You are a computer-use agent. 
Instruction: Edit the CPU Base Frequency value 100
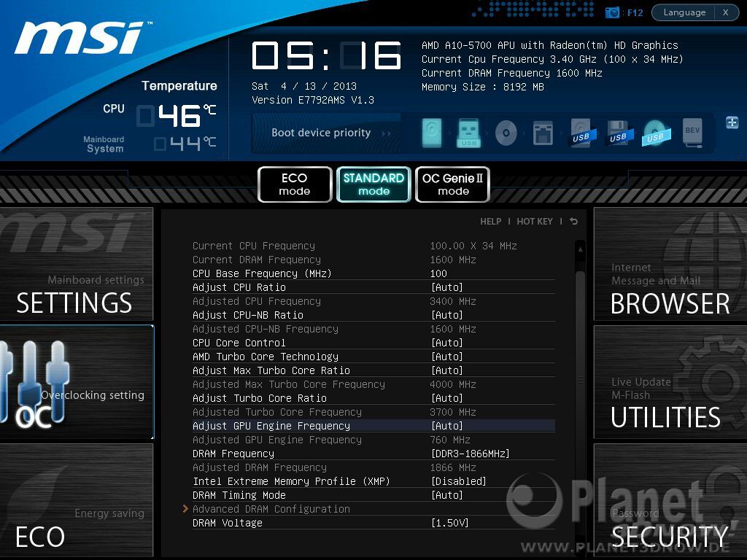438,274
